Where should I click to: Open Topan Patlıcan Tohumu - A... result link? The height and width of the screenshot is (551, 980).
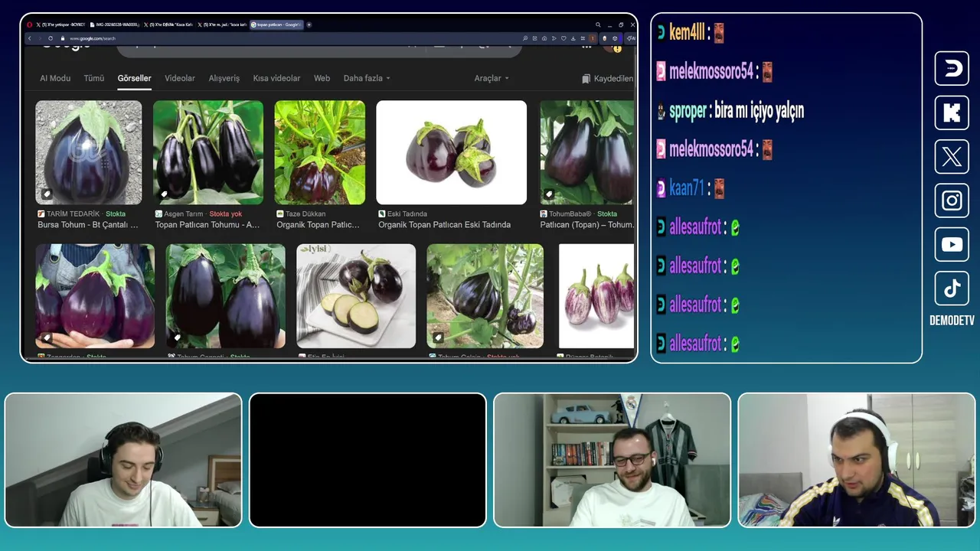pos(207,225)
